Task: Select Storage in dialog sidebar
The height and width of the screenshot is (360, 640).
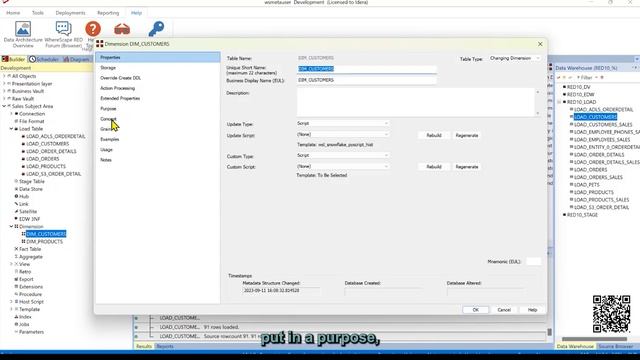Action: (108, 68)
